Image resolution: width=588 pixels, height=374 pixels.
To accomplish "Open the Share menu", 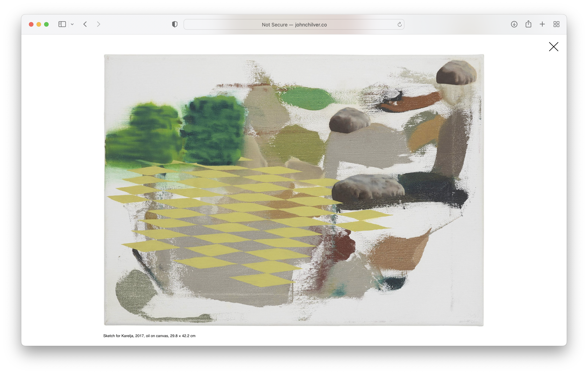I will tap(528, 24).
